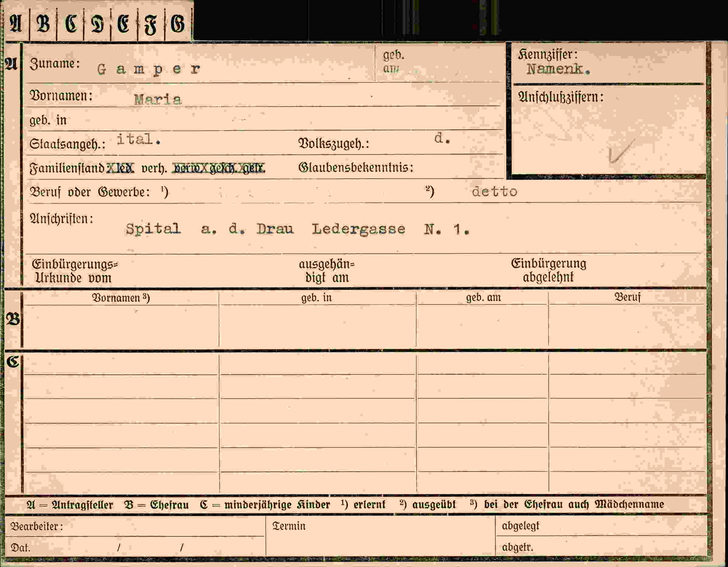
Task: Click the typed word 'Drau' in the address
Action: (275, 229)
